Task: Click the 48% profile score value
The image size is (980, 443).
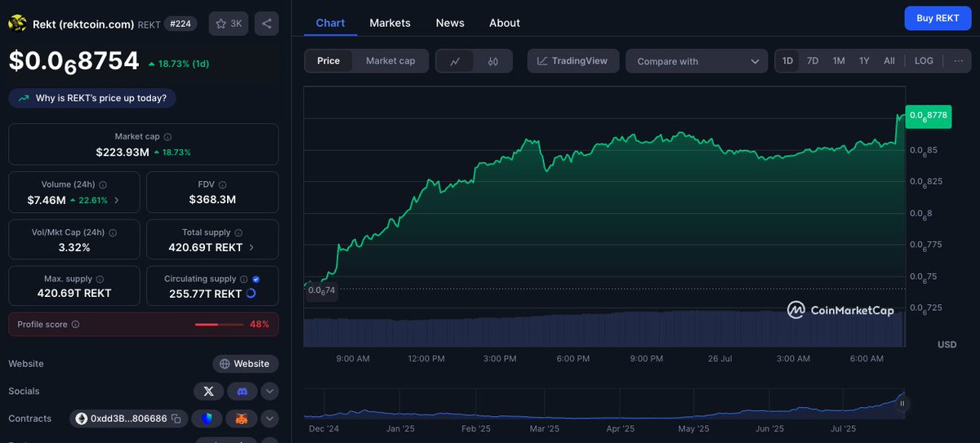Action: pos(259,325)
